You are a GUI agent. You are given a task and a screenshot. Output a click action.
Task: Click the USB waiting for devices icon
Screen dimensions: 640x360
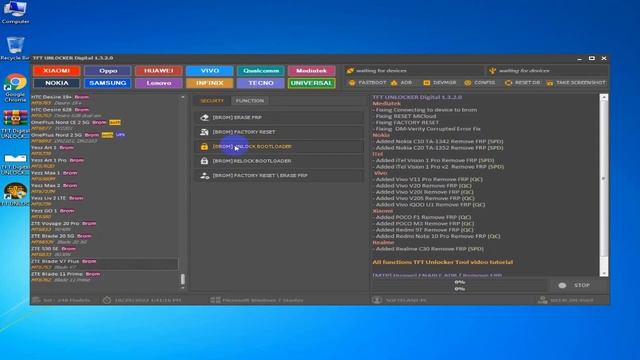point(493,71)
